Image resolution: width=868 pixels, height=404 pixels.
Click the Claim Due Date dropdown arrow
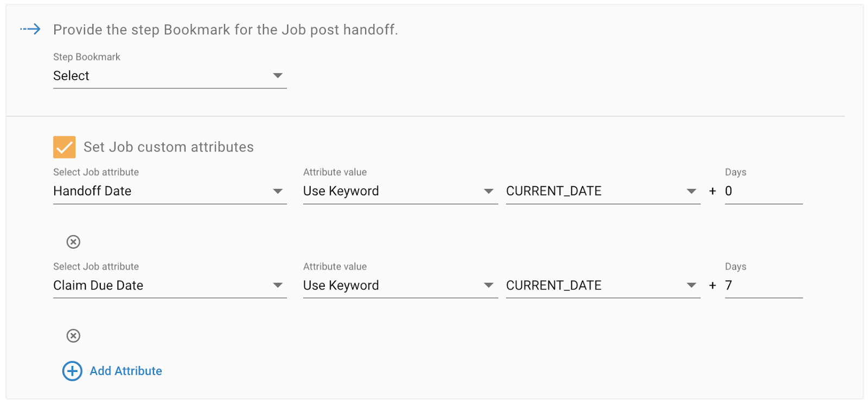(x=278, y=286)
